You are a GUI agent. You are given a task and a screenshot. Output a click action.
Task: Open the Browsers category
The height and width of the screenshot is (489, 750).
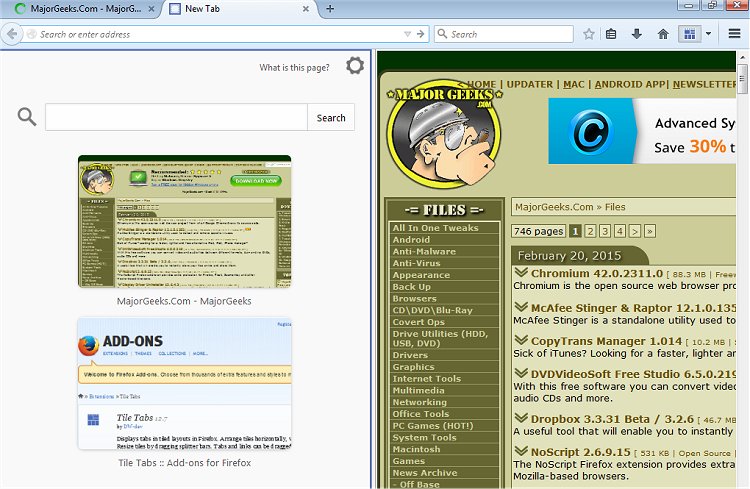(445, 299)
